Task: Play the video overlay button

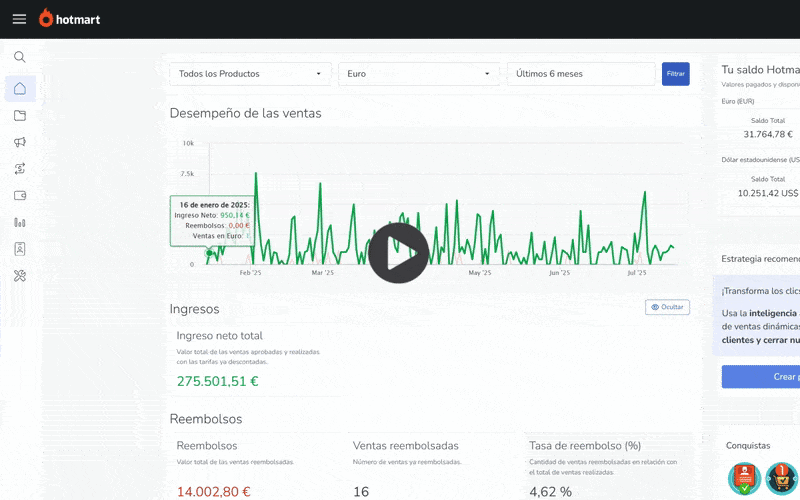Action: 398,253
